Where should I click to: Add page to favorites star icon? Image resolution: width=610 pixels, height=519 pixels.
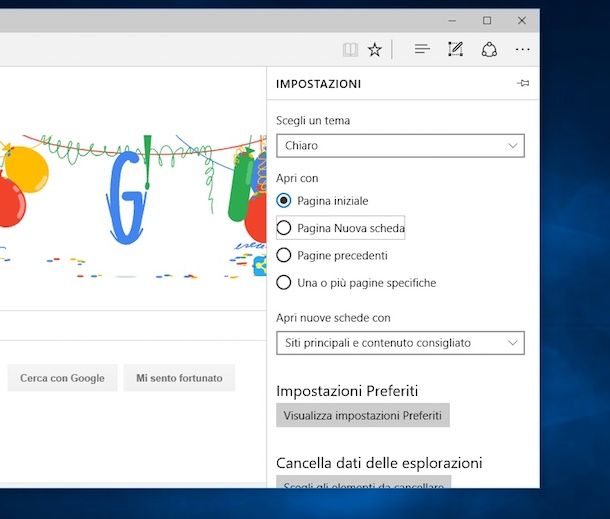coord(375,50)
